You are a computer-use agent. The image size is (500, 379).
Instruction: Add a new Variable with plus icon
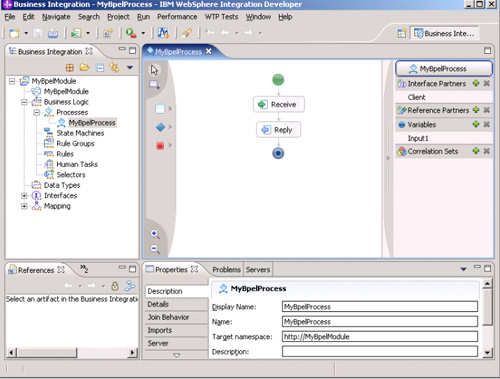476,124
